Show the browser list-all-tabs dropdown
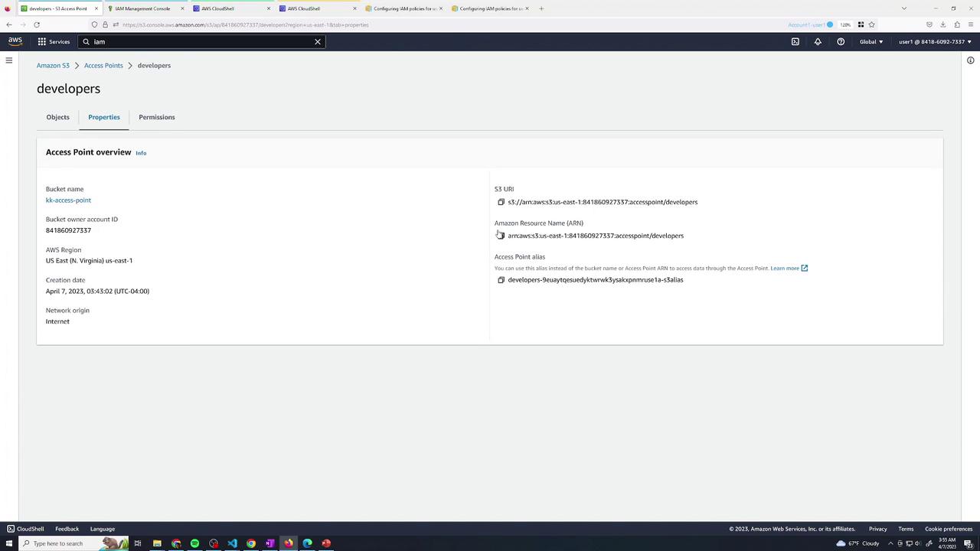Image resolution: width=980 pixels, height=551 pixels. (x=904, y=8)
